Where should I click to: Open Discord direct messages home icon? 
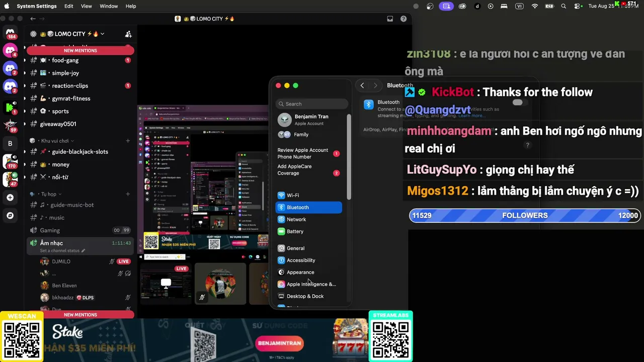[x=10, y=34]
